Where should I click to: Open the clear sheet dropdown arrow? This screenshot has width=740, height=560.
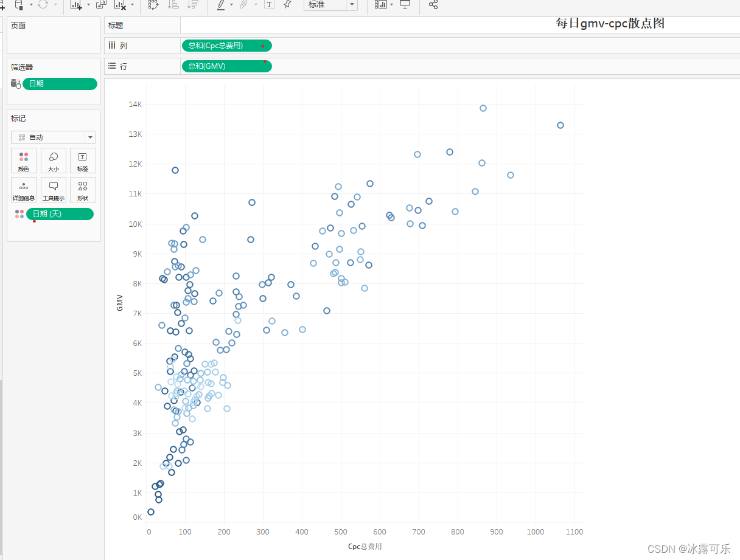pyautogui.click(x=132, y=5)
